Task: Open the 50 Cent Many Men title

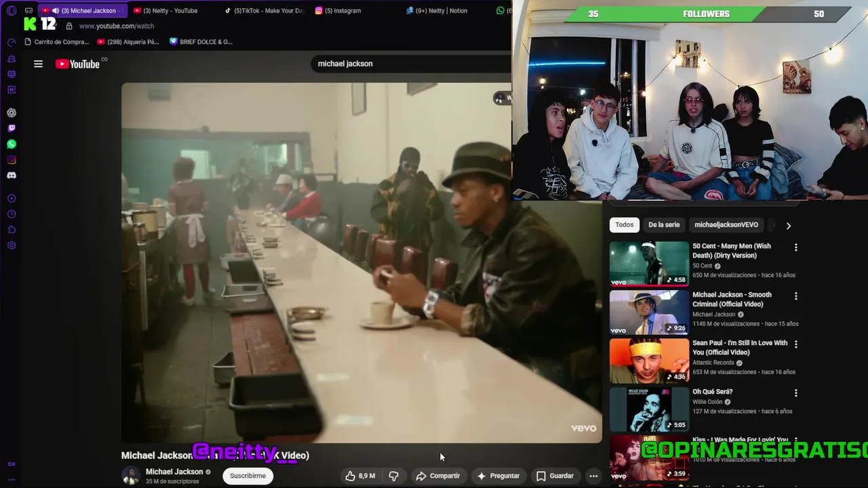Action: pos(732,251)
